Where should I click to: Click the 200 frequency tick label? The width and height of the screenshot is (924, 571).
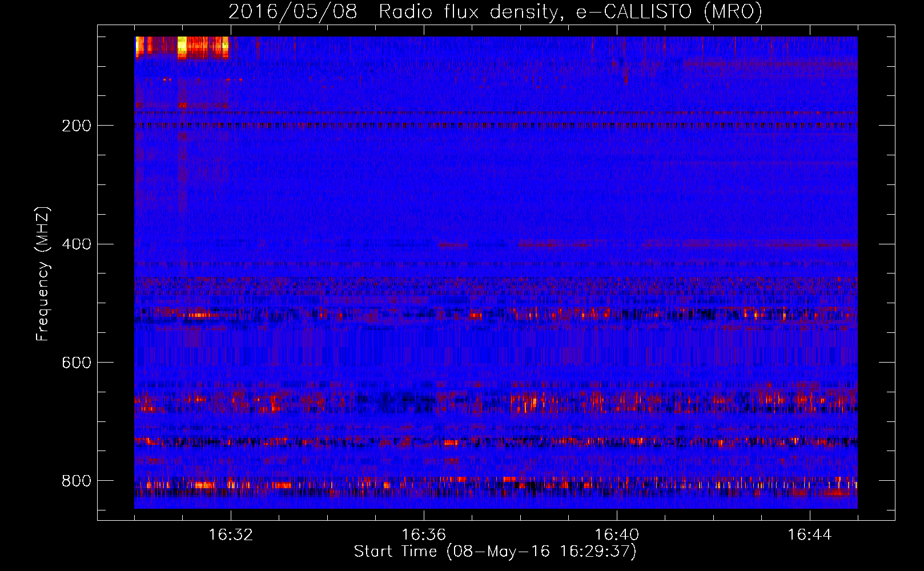76,126
